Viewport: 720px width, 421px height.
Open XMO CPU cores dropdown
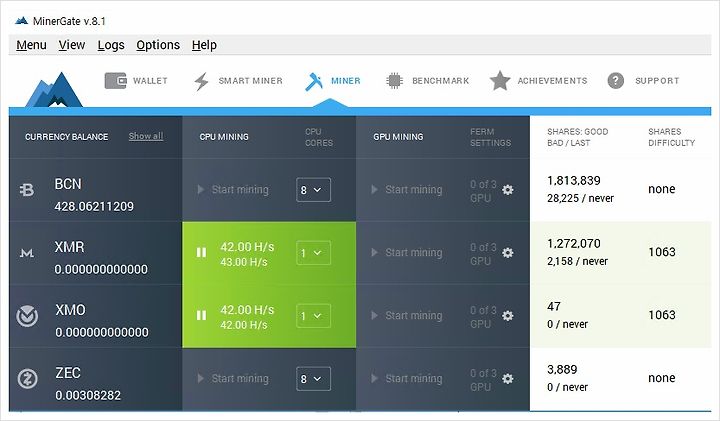click(x=313, y=315)
